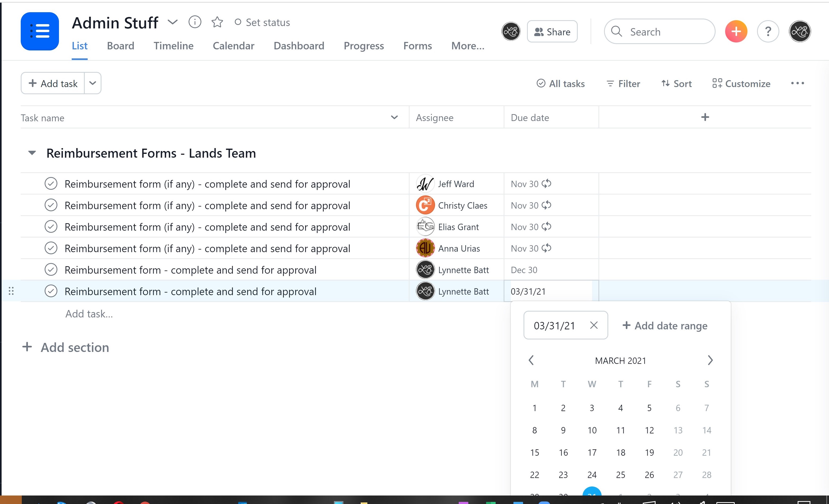Viewport: 829px width, 504px height.
Task: Mark Elias Grant's reimbursement task complete
Action: 51,227
